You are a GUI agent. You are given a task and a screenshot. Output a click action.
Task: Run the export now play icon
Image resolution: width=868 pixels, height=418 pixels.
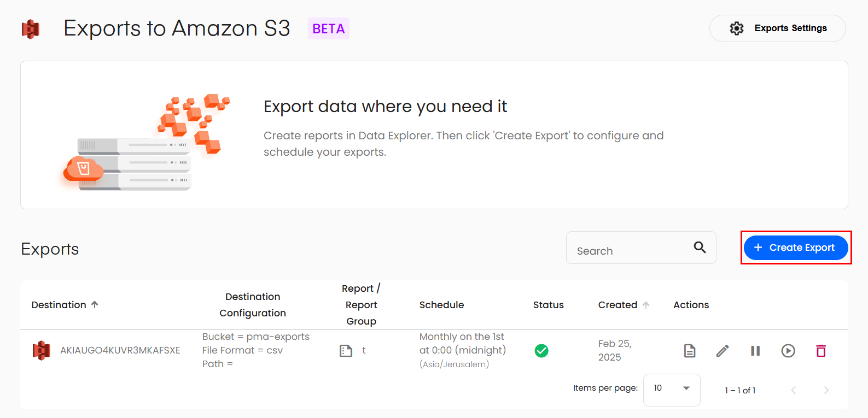(788, 351)
